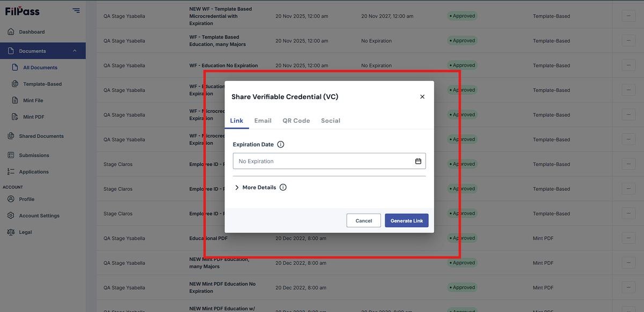Cancel the share dialog
The width and height of the screenshot is (644, 312).
[364, 221]
